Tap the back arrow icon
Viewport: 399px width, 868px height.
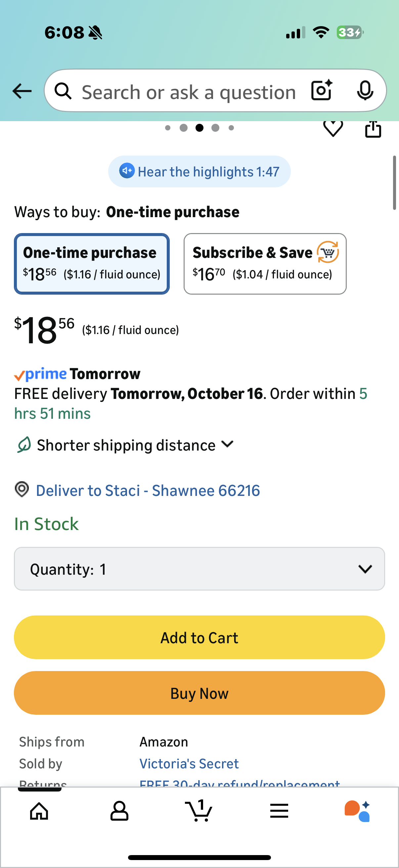(x=22, y=91)
